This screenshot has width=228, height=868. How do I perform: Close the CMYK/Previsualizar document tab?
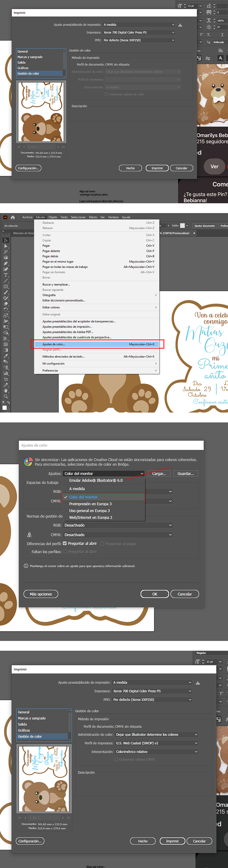(194, 233)
